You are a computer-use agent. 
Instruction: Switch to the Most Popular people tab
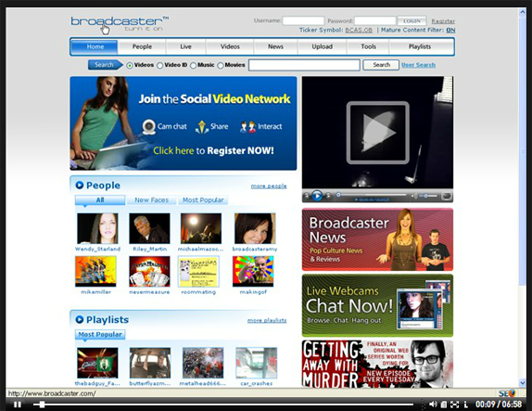(x=203, y=200)
